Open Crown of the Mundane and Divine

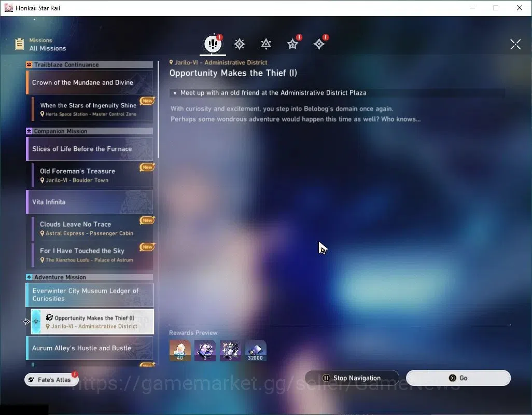point(90,82)
